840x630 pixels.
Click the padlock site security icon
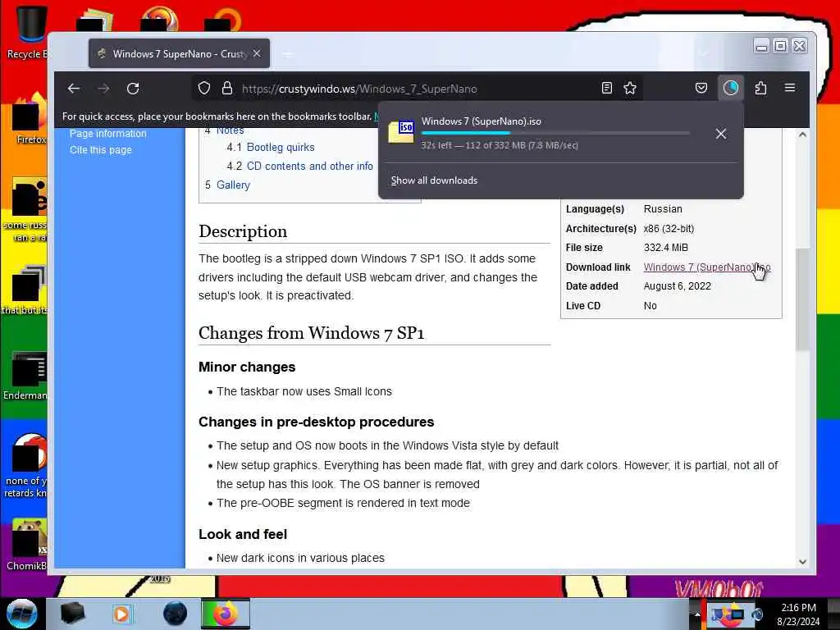point(227,89)
